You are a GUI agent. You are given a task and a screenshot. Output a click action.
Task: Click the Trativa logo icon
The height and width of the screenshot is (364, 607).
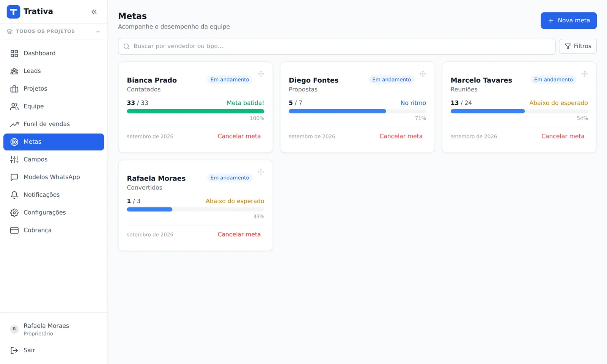click(x=13, y=12)
